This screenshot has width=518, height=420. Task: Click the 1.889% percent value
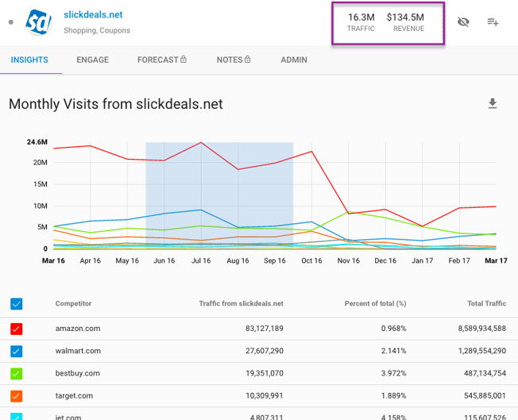point(393,395)
